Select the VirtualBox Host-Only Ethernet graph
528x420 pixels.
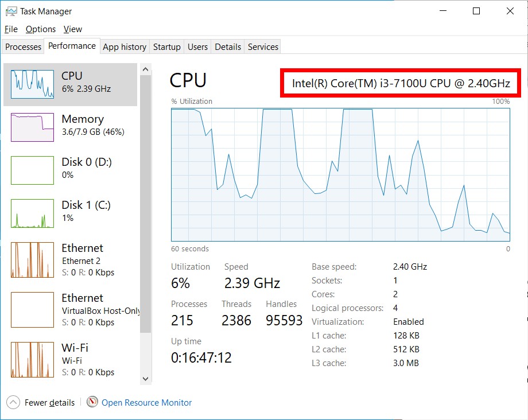pyautogui.click(x=69, y=310)
